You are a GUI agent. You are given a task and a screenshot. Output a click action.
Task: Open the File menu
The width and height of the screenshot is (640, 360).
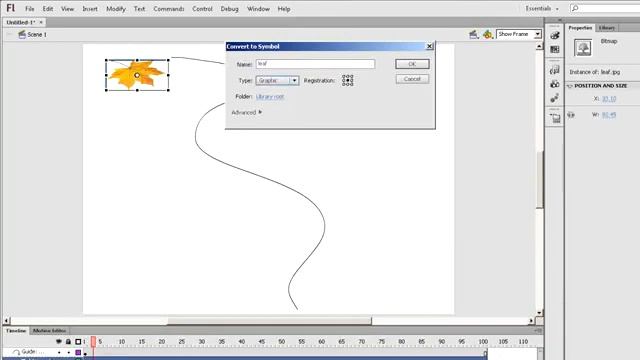29,9
